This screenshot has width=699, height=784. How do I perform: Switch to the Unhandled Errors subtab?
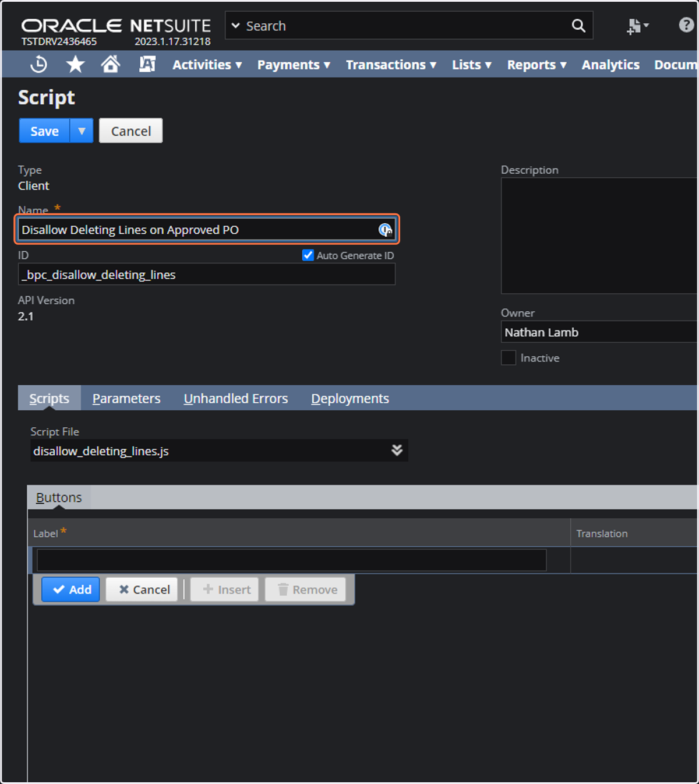pos(236,398)
